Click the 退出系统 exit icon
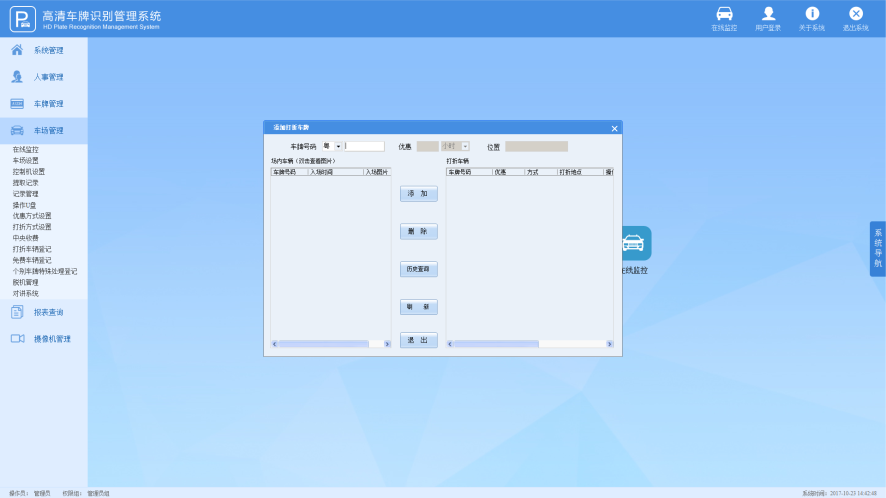 coord(855,14)
